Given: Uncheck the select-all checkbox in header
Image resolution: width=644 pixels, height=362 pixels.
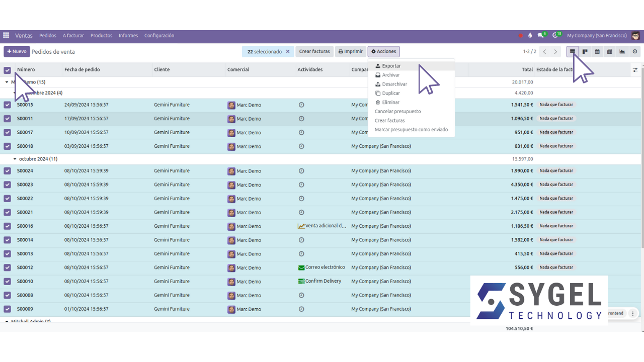Looking at the screenshot, I should pyautogui.click(x=7, y=69).
